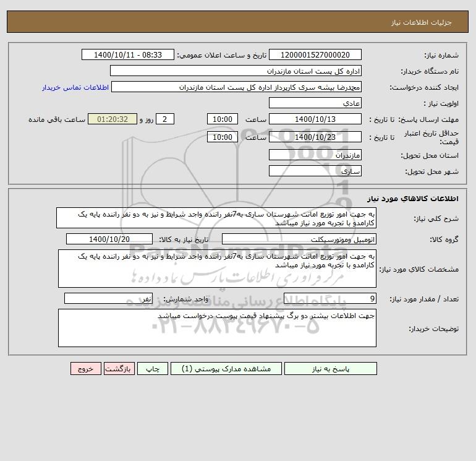Click the unit of measure field نفر
Image resolution: width=476 pixels, height=461 pixels.
pos(108,298)
